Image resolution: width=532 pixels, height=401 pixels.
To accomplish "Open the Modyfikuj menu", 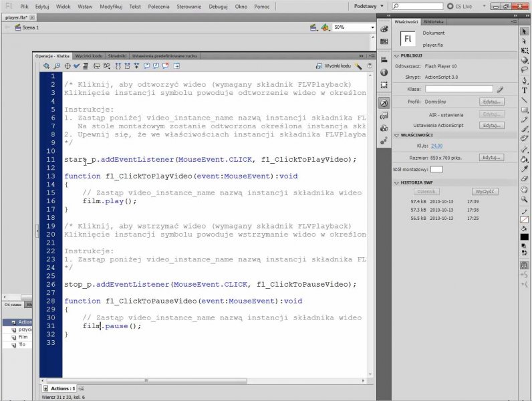I will pyautogui.click(x=111, y=5).
